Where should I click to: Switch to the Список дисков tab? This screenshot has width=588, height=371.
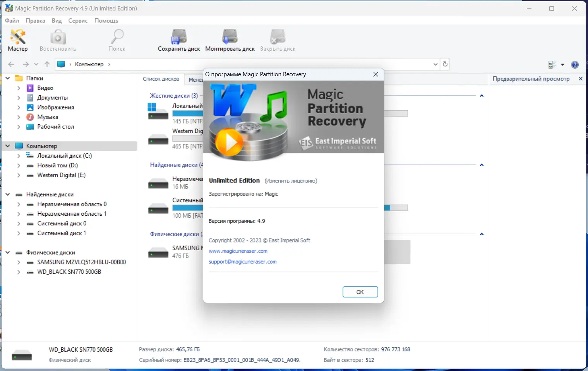click(x=161, y=79)
